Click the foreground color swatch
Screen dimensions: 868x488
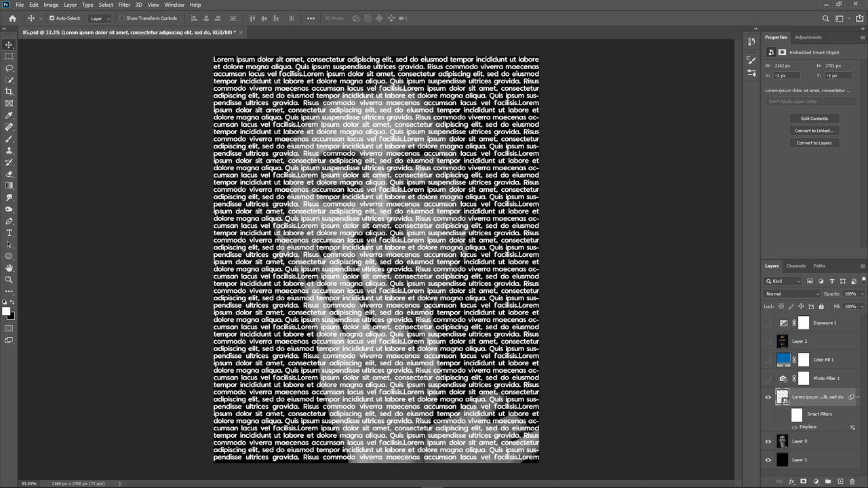coord(6,311)
